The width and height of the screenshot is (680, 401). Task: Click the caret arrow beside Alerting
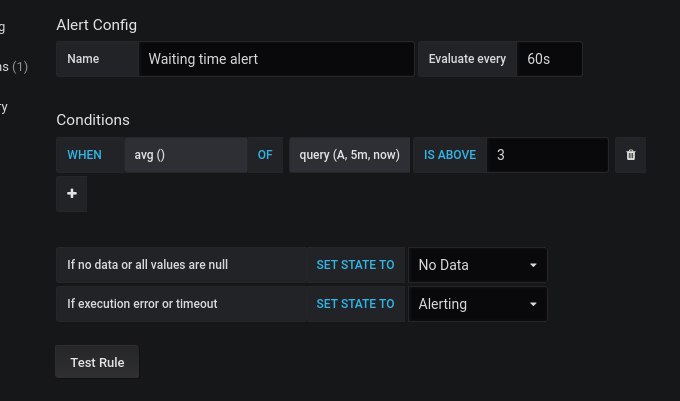[x=533, y=304]
